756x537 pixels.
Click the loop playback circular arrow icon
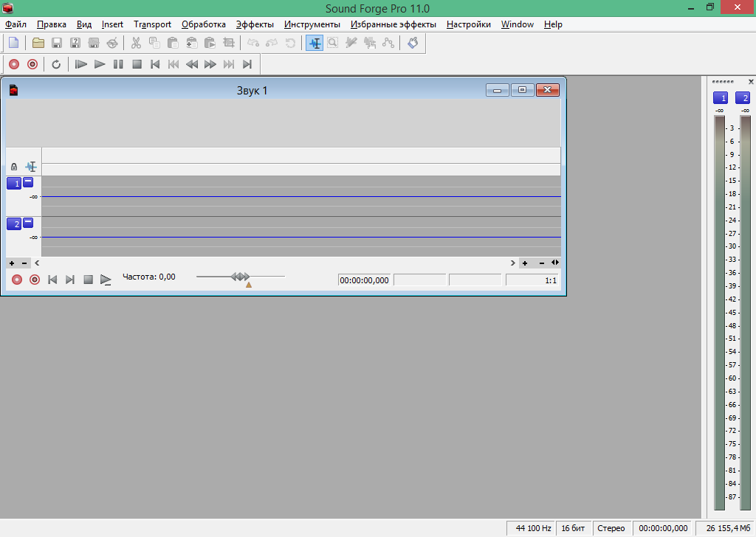56,64
